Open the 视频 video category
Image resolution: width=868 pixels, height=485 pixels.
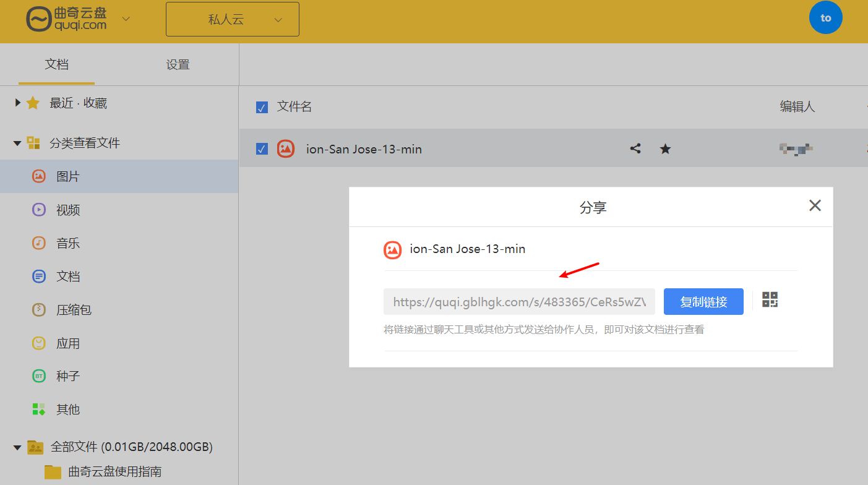(x=67, y=210)
